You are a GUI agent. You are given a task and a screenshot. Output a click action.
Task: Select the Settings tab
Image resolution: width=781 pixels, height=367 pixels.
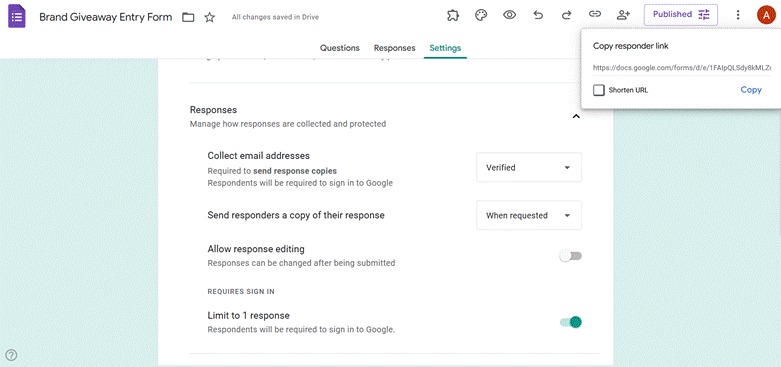445,48
